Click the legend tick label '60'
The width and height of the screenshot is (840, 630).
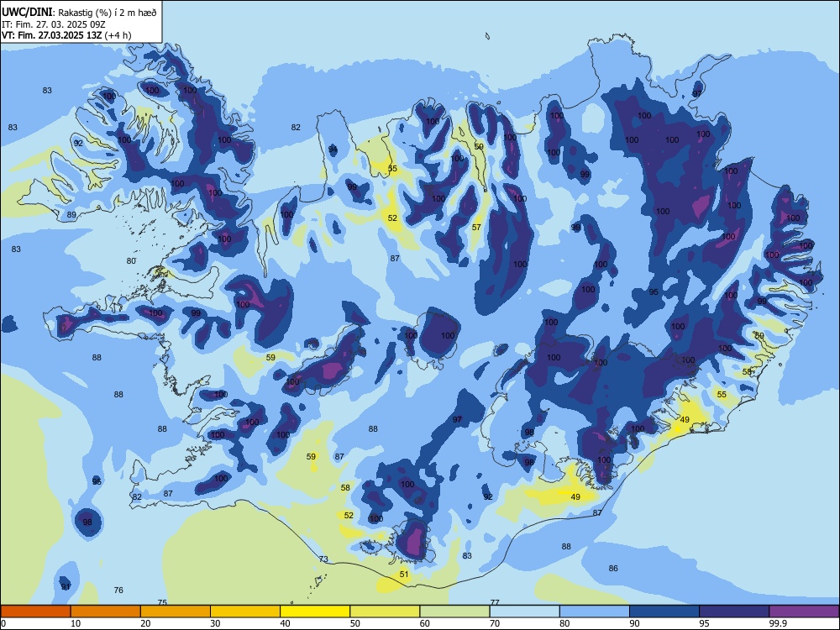tap(425, 623)
